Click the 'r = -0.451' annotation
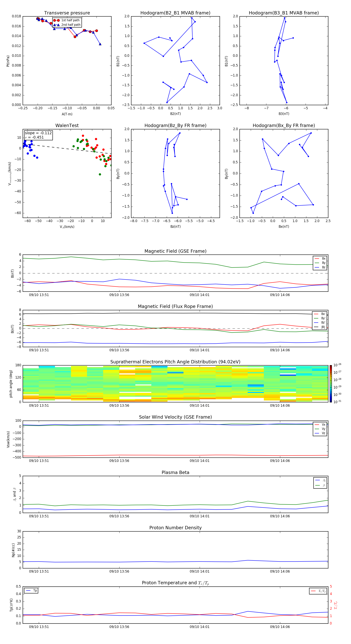Image resolution: width=351 pixels, height=644 pixels. pos(35,137)
